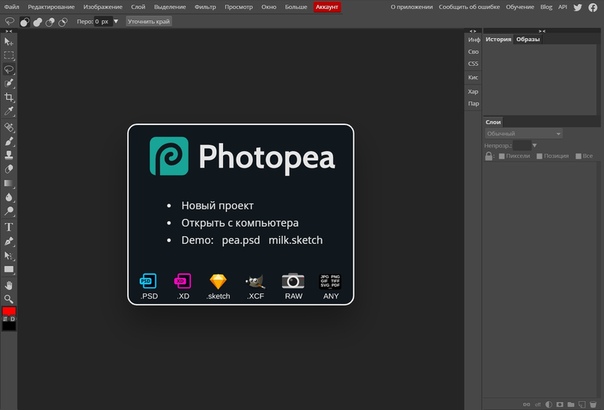Select the Pen tool
This screenshot has width=604, height=410.
click(x=8, y=241)
